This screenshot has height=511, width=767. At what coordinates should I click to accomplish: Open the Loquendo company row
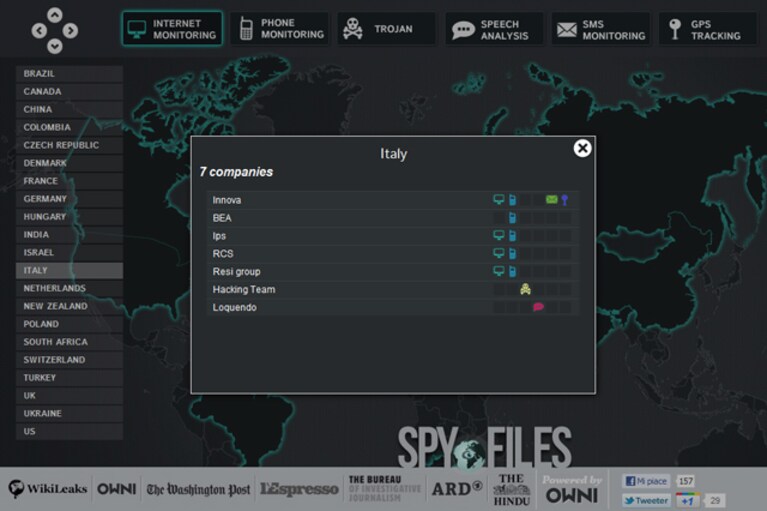pyautogui.click(x=392, y=307)
